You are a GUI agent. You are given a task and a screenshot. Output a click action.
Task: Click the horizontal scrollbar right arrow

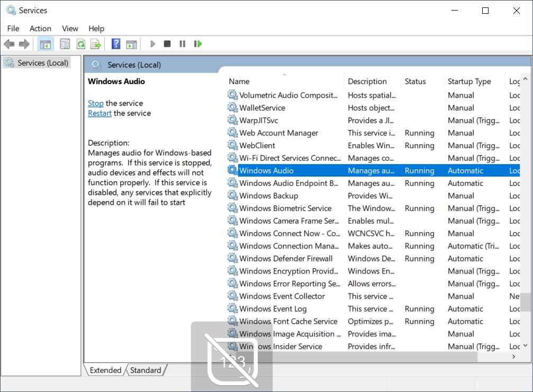(514, 357)
